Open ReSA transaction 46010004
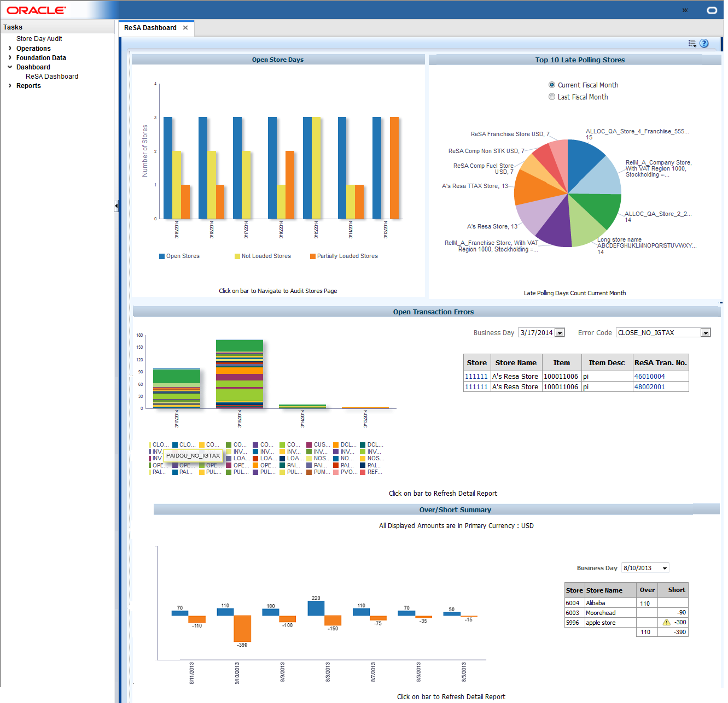 (649, 376)
